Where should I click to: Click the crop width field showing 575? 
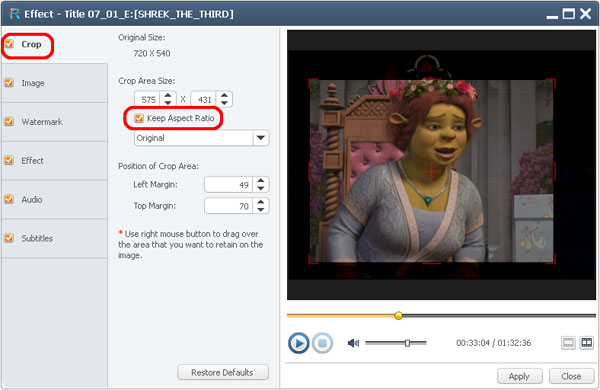coord(148,100)
